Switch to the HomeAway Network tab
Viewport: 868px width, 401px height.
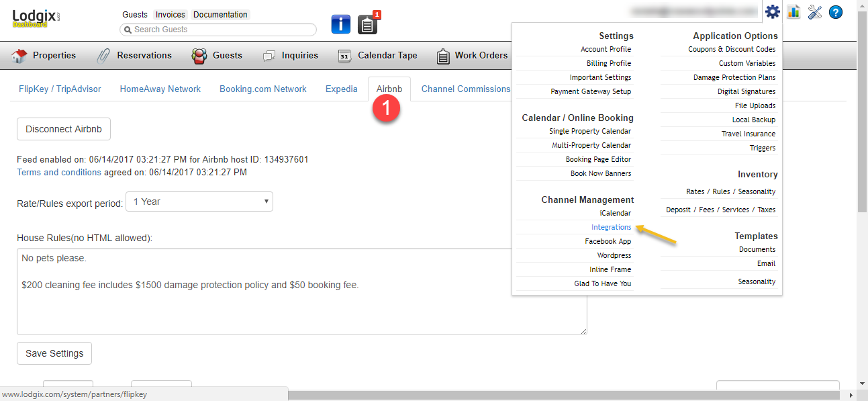[160, 89]
